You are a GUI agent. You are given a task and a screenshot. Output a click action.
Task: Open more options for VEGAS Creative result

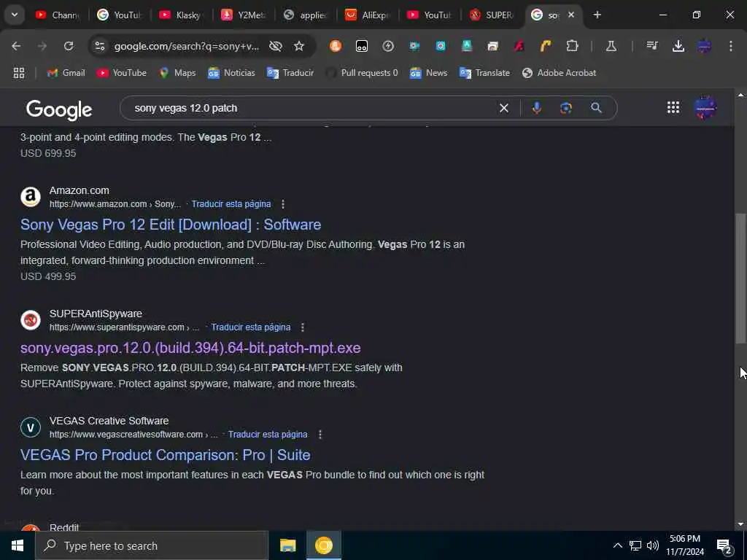pos(320,435)
